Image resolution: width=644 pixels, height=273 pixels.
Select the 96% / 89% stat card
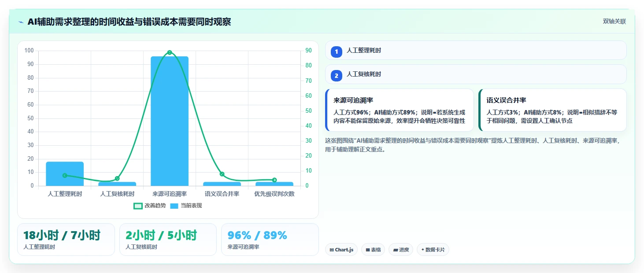pos(270,240)
